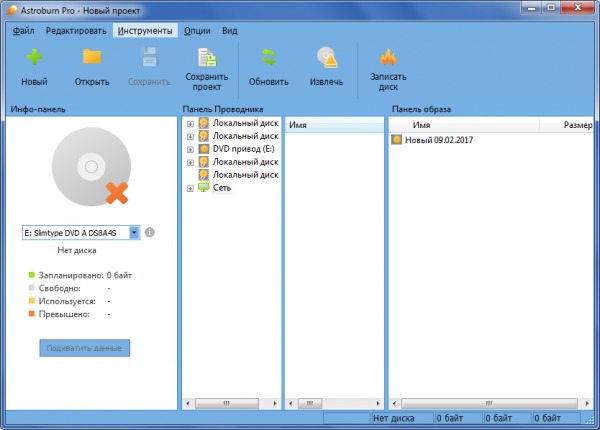Image resolution: width=600 pixels, height=430 pixels.
Task: Select the Сеть network icon in tree
Action: pyautogui.click(x=204, y=187)
